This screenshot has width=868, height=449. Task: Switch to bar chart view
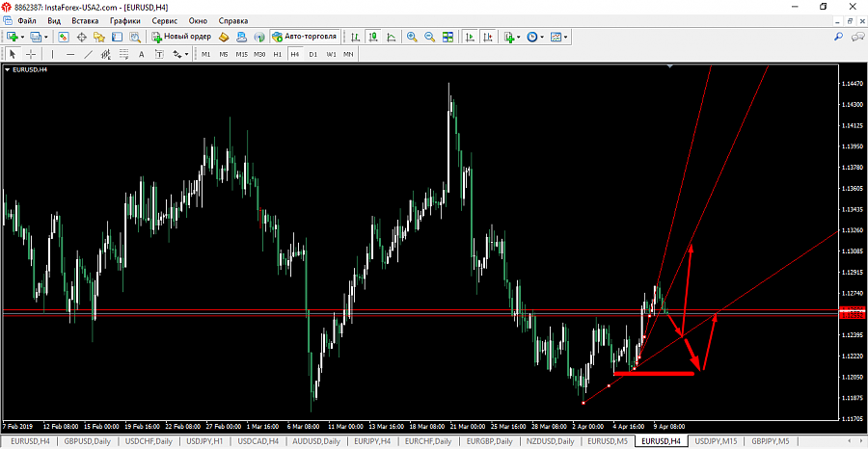click(355, 37)
